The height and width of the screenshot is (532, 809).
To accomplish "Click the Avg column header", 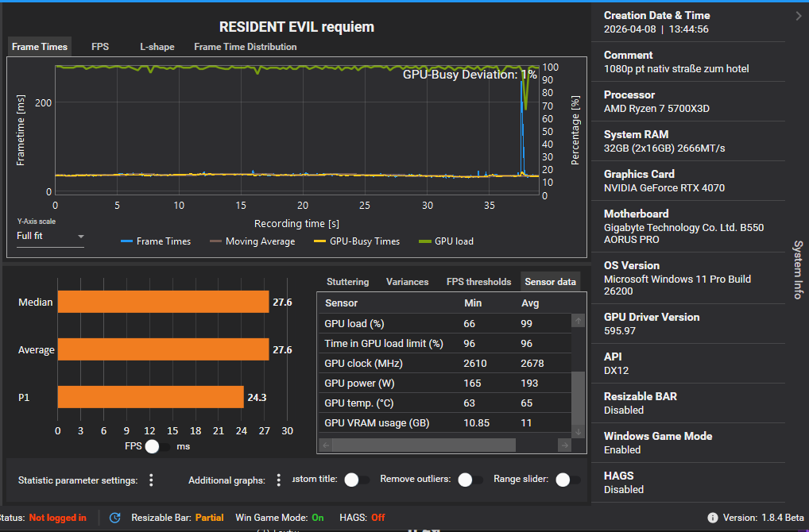I will (530, 303).
